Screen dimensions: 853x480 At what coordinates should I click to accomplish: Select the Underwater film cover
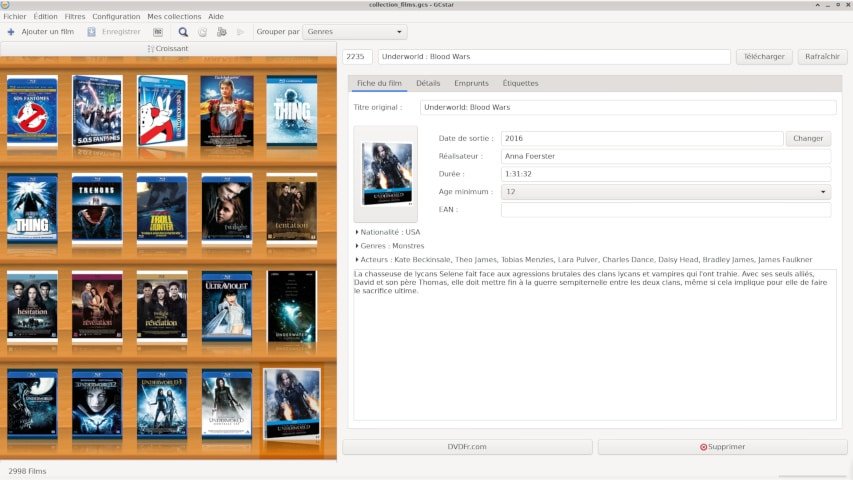292,306
